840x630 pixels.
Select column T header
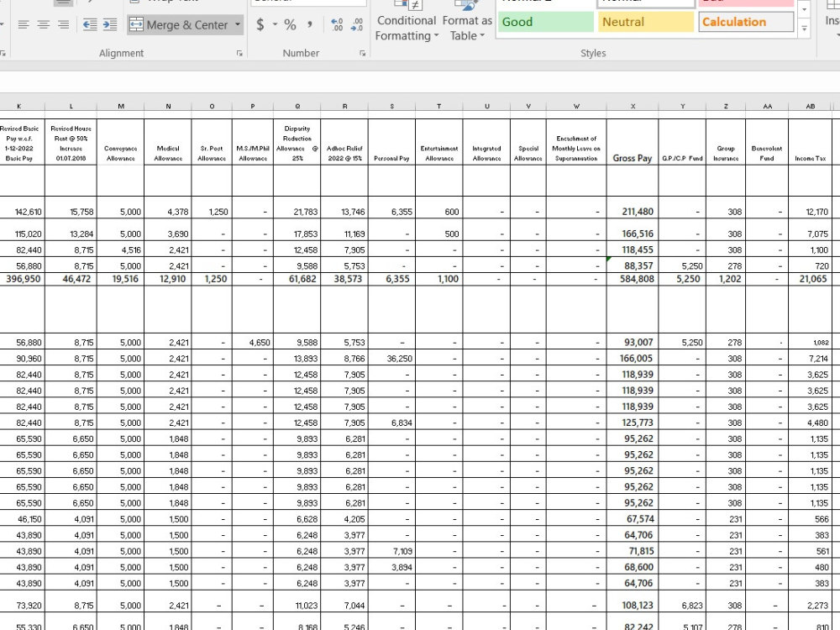click(x=438, y=106)
